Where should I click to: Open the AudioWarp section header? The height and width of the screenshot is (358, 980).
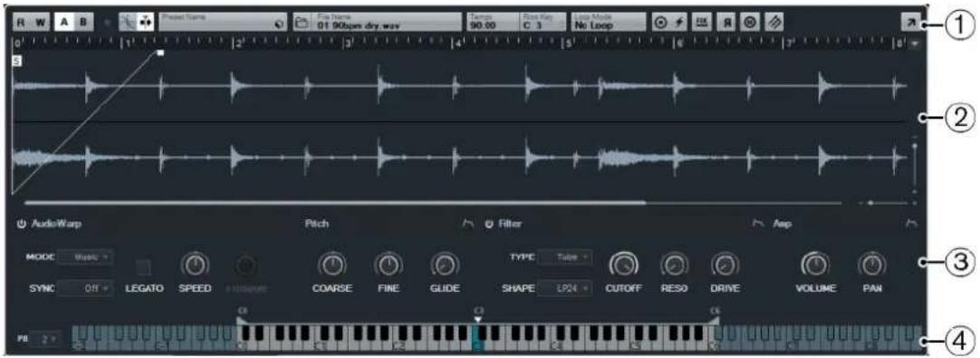coord(57,223)
